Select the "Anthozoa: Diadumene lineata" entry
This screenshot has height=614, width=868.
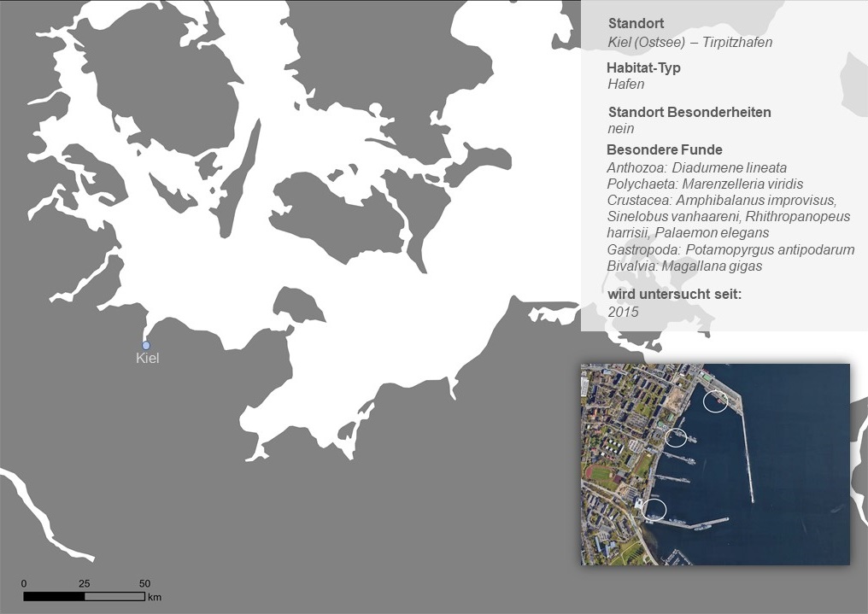[x=696, y=167]
